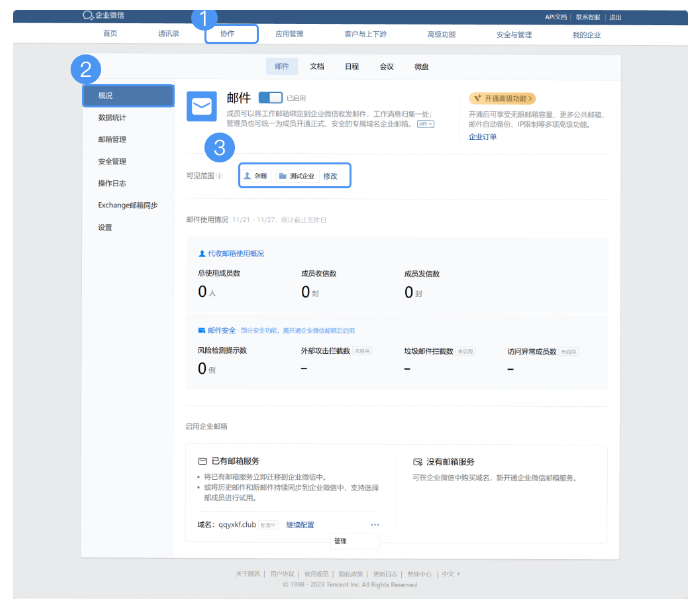The image size is (695, 610).
Task: Click the 代收邮箱使用概况 person icon
Action: coord(201,254)
